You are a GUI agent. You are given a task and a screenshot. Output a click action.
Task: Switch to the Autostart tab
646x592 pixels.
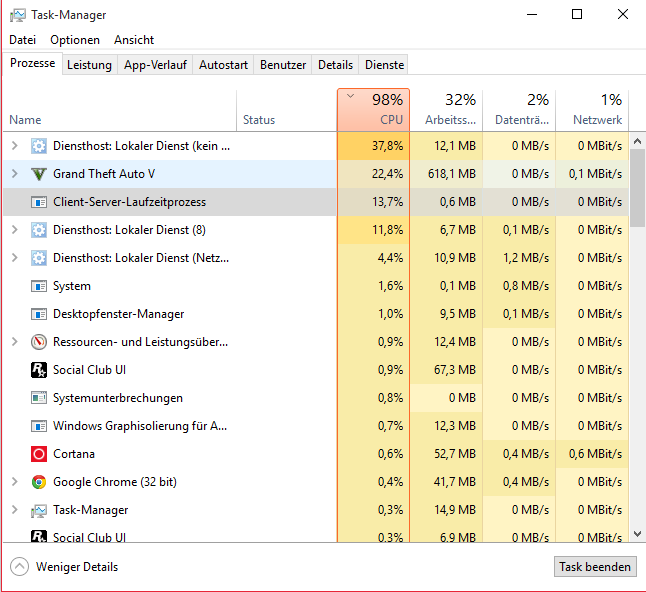(223, 65)
